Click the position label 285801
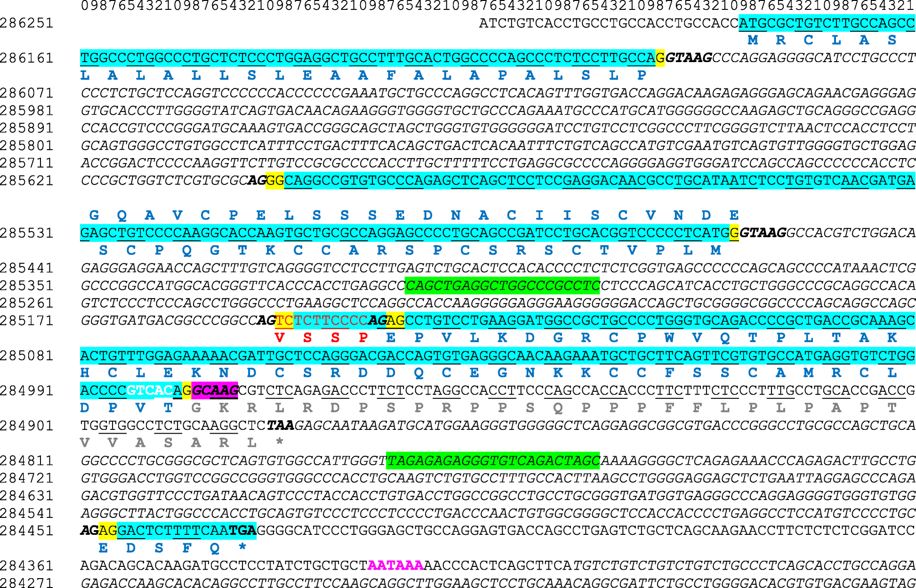This screenshot has width=916, height=588. tap(27, 145)
